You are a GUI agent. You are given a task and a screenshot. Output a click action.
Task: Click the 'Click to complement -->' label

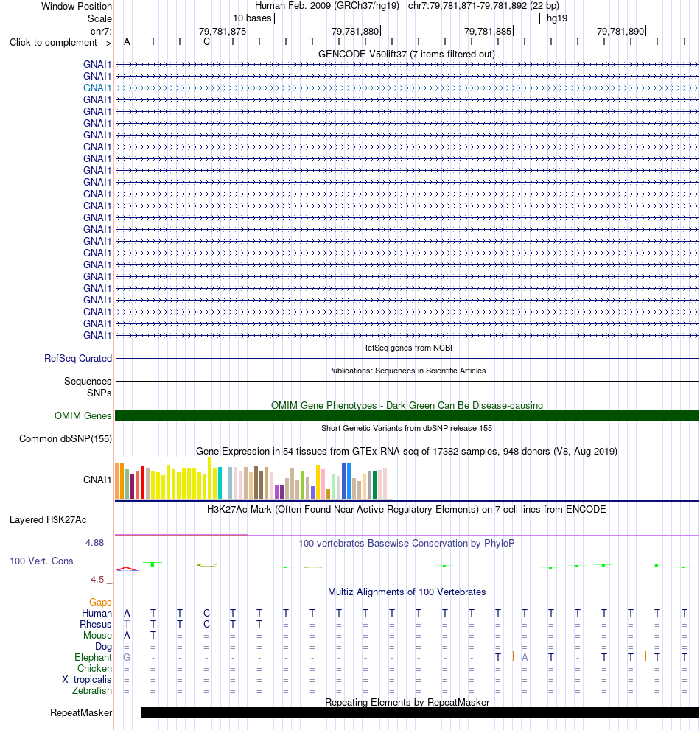pos(60,43)
